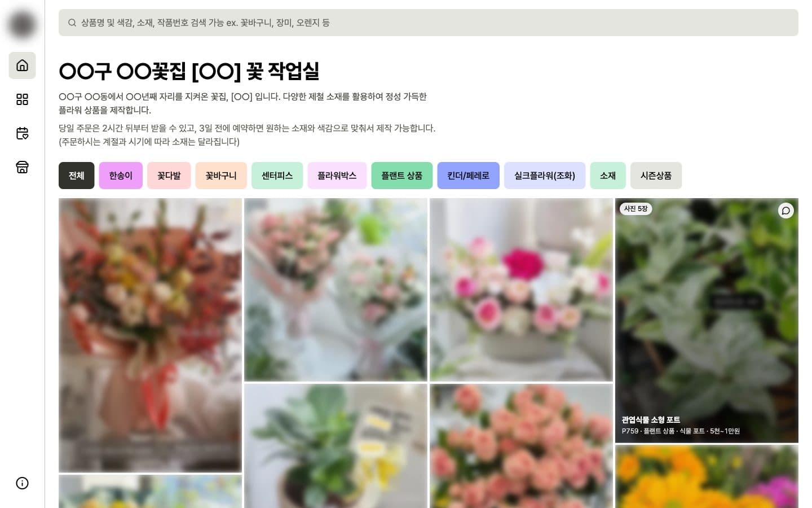Select the 플랜트 상품 category filter
812x508 pixels.
(x=402, y=176)
